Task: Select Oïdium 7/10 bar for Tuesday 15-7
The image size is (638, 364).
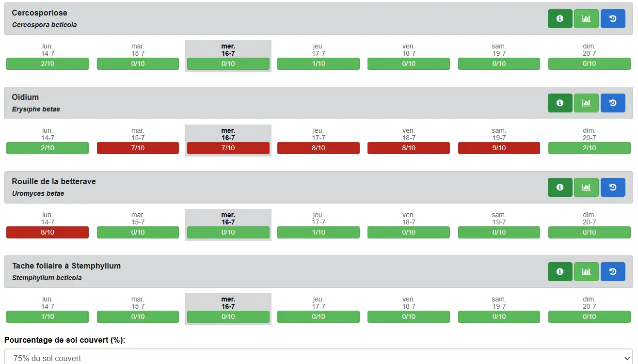Action: [138, 148]
